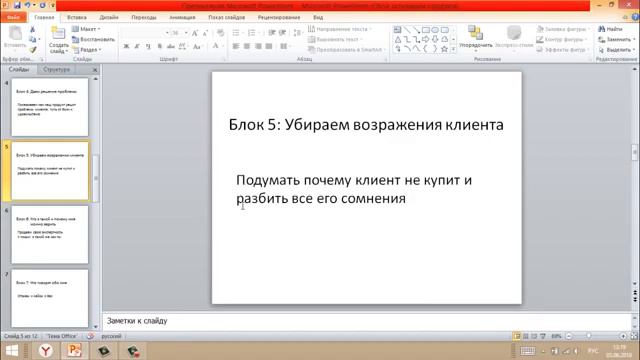Click the Заметки к слайду notes field
This screenshot has height=360, width=640.
[x=367, y=321]
